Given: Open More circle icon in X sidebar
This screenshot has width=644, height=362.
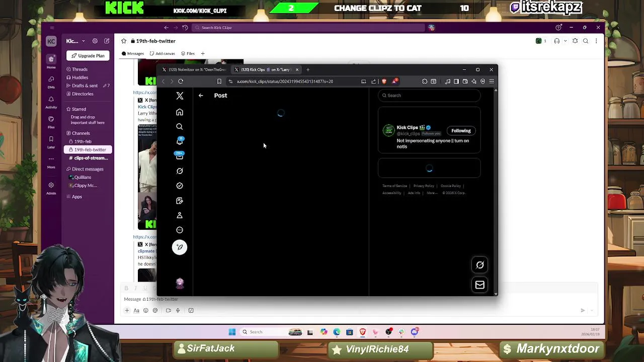Looking at the screenshot, I should coord(180,230).
